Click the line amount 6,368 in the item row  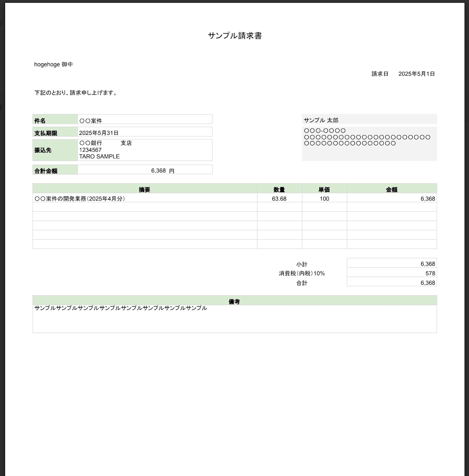428,199
